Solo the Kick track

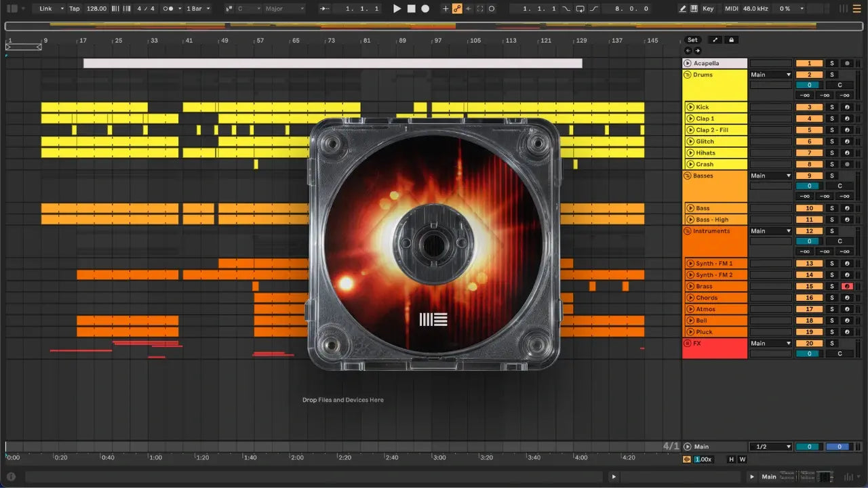(832, 107)
